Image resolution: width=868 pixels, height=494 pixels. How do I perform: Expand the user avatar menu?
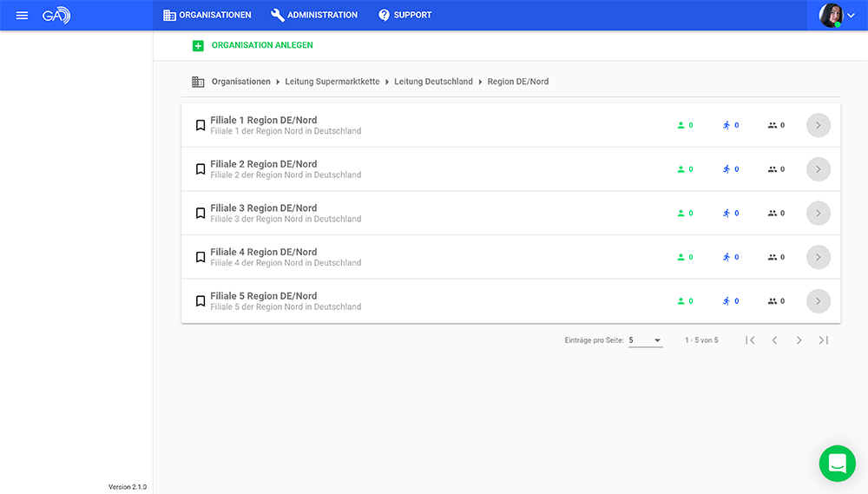(x=838, y=15)
